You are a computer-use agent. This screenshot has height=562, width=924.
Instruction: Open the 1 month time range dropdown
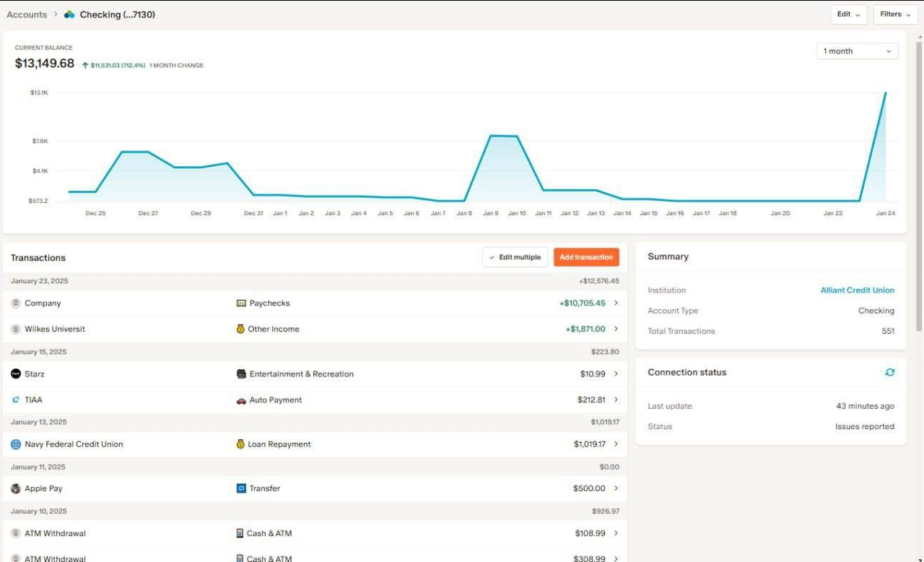click(858, 51)
